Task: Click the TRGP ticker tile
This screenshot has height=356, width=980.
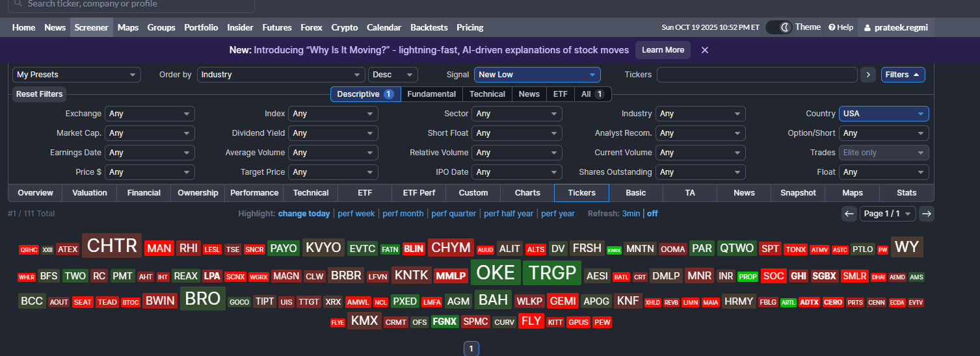Action: [551, 273]
